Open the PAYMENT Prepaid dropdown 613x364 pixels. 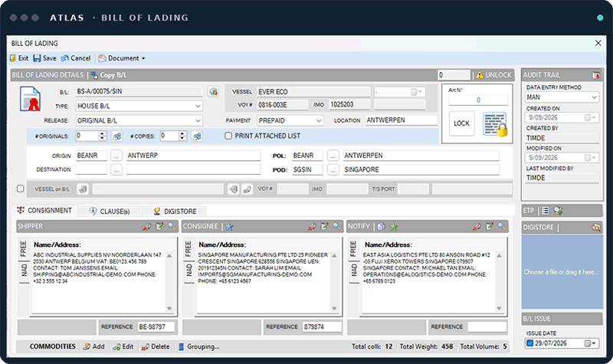click(319, 120)
